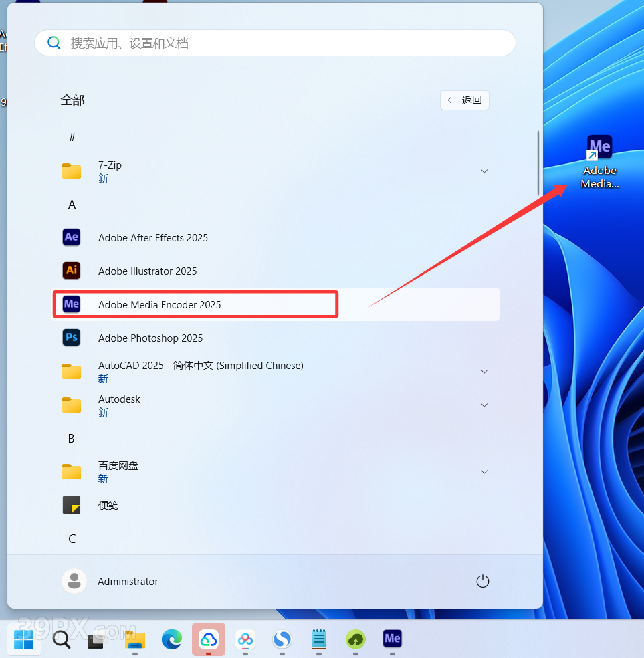
Task: Expand the AutoCAD 2025 folder chevron
Action: pyautogui.click(x=484, y=371)
